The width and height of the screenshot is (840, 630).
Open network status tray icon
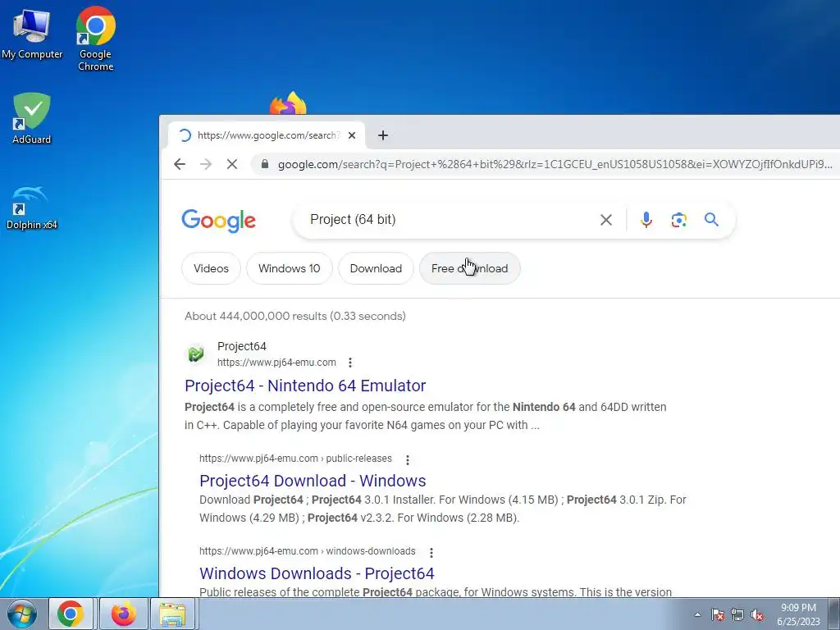[737, 614]
